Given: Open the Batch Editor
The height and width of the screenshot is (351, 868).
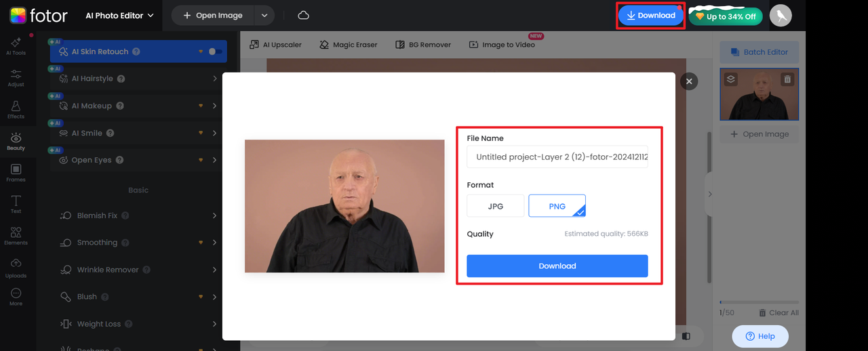Looking at the screenshot, I should point(759,52).
